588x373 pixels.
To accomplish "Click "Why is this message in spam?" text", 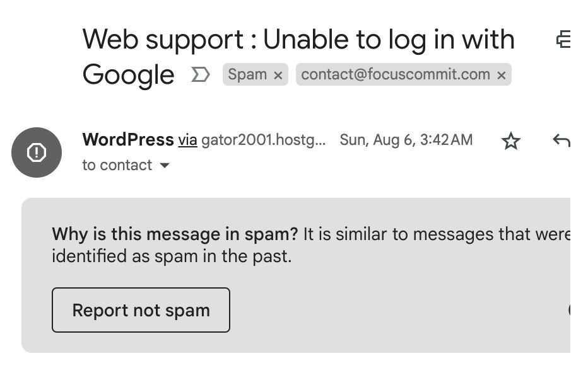I will [x=175, y=235].
